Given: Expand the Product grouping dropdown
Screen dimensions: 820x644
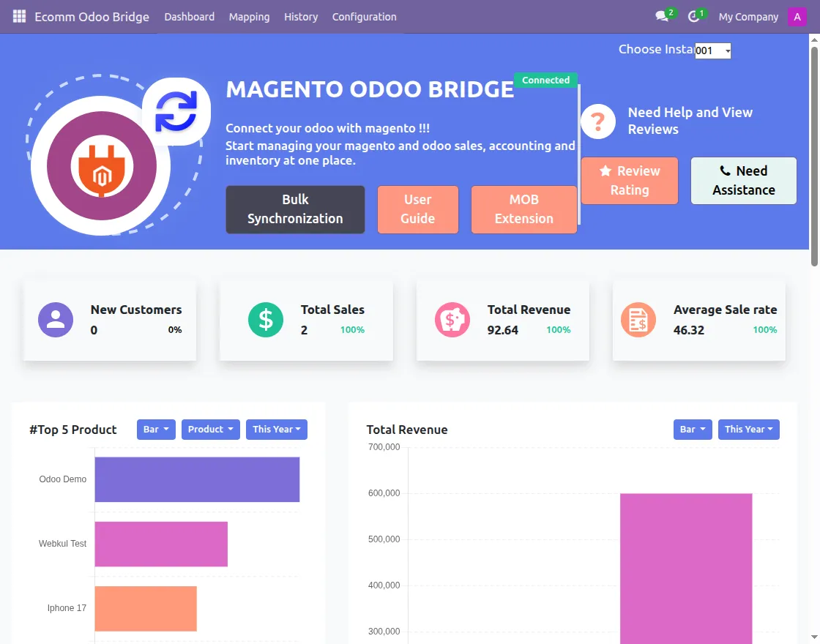Looking at the screenshot, I should 211,429.
